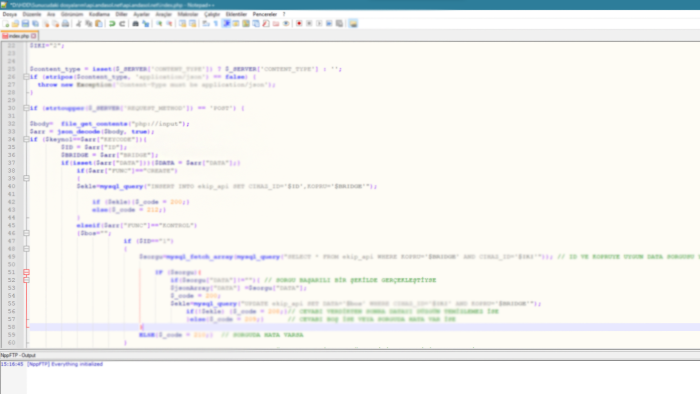Print the document via printer icon
Screen dimensions: 700x394
point(65,23)
